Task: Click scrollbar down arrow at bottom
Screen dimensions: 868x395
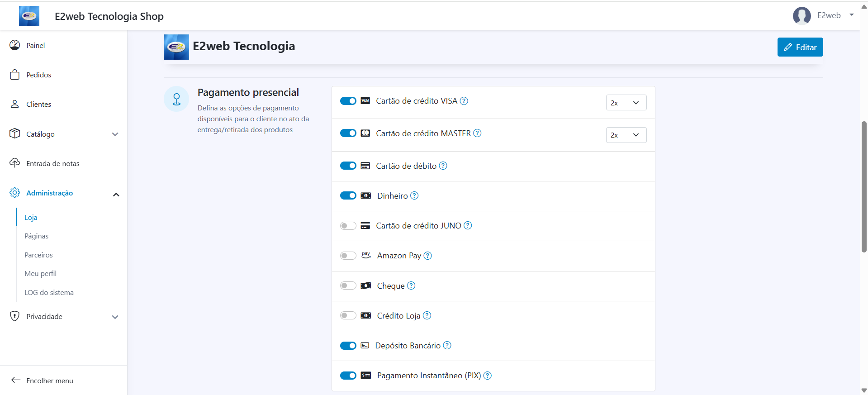Action: (x=864, y=390)
